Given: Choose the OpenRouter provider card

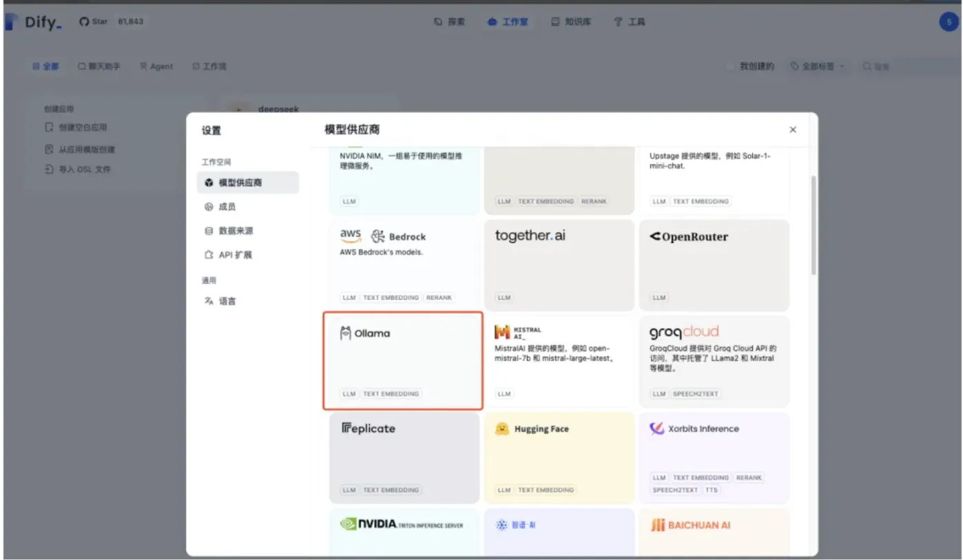Looking at the screenshot, I should click(x=714, y=265).
